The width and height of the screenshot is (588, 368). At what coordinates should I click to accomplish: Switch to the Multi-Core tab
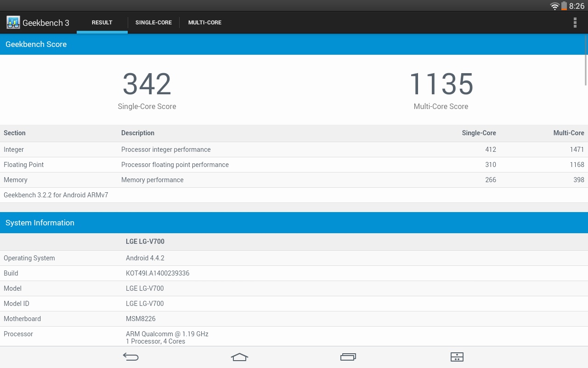[x=205, y=23]
